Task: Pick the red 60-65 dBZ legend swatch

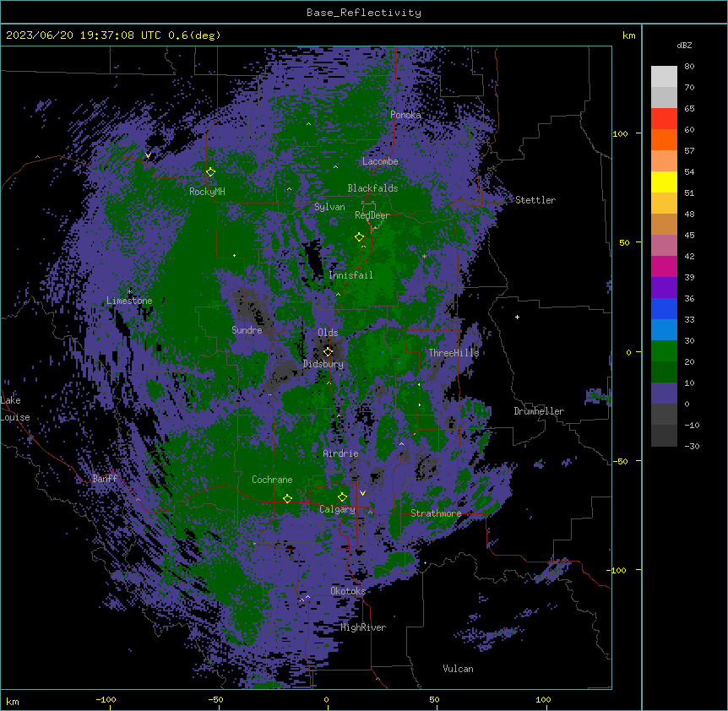Action: 664,119
